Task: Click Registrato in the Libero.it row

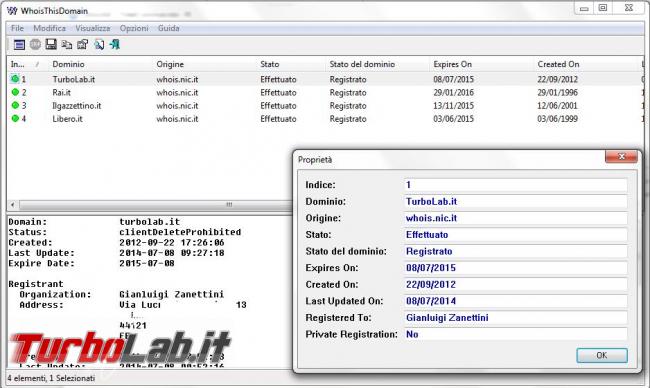Action: [348, 119]
